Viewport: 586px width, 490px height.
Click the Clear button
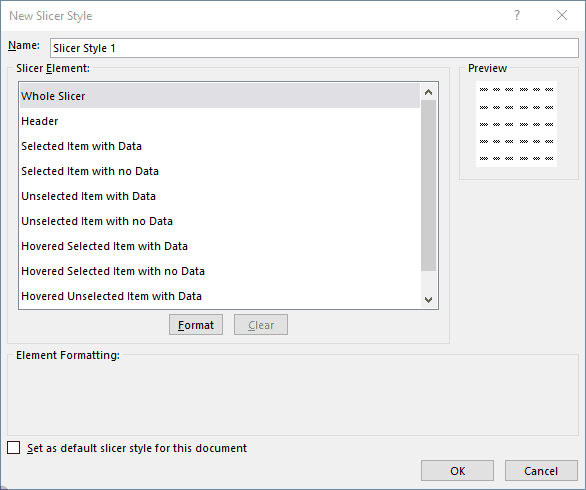pyautogui.click(x=261, y=325)
